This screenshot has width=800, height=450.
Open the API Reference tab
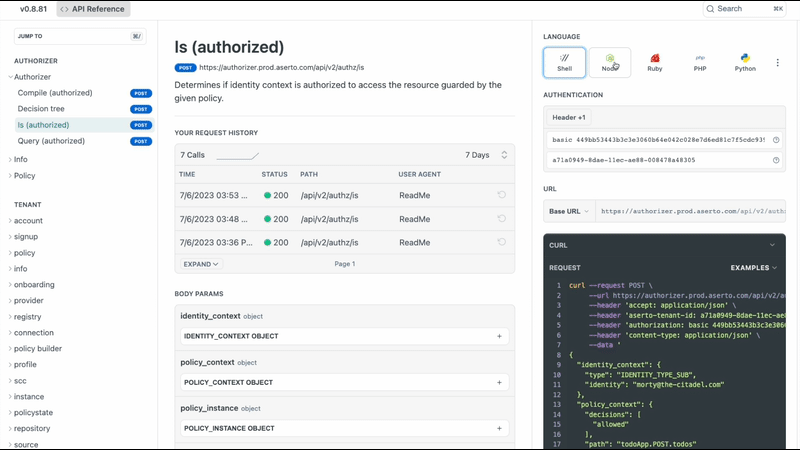click(x=93, y=9)
